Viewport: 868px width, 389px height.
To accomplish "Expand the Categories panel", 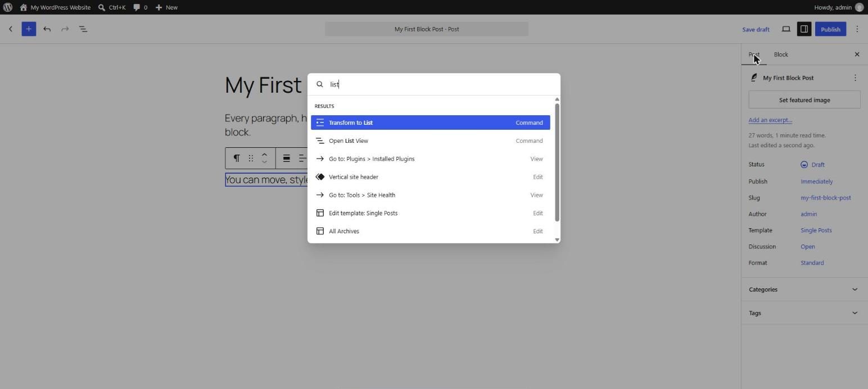I will coord(804,290).
